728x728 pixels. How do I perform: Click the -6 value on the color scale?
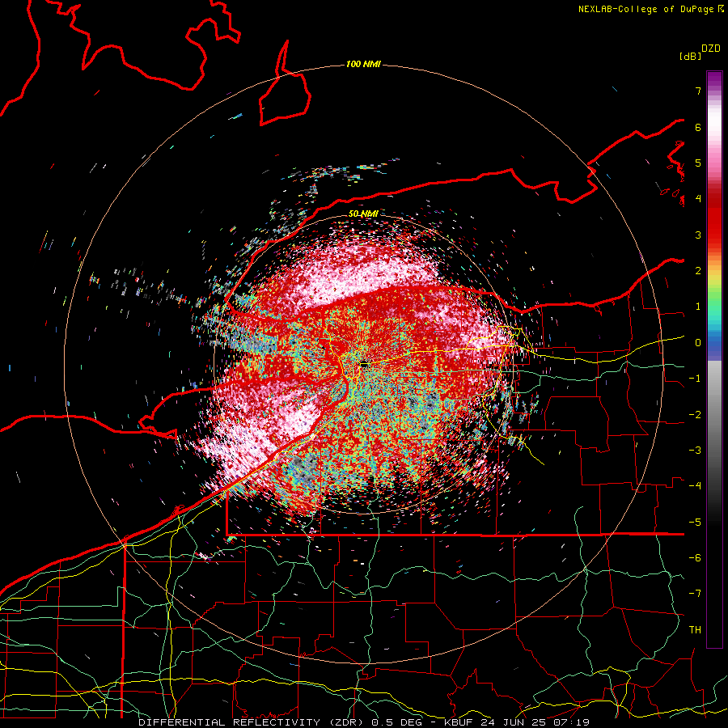(695, 558)
